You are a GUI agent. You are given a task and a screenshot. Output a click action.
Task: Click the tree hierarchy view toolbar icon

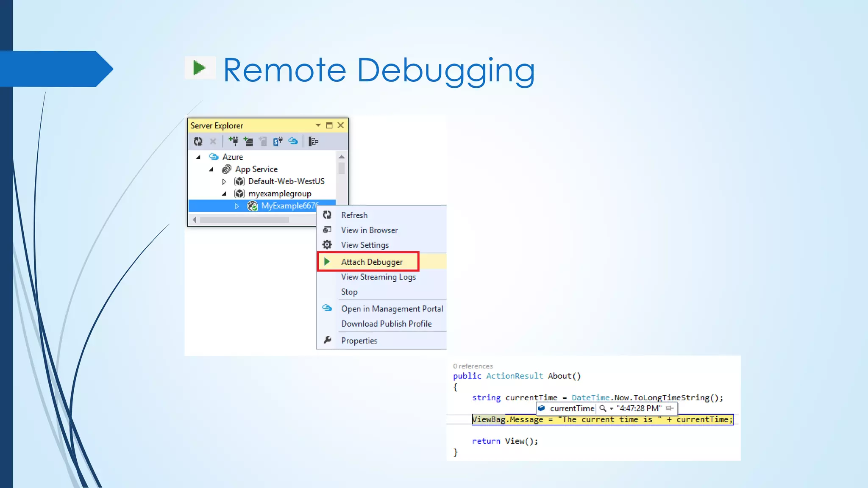click(314, 141)
